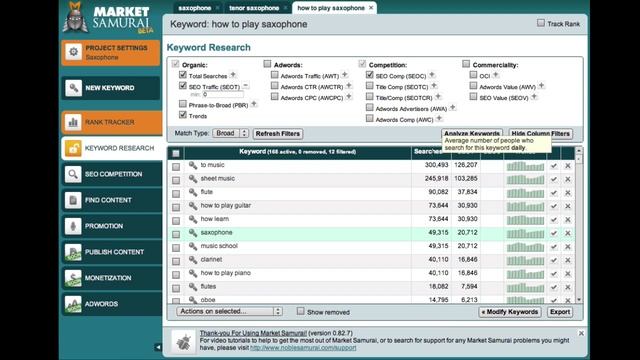Open SEO Competition magnifier icon

point(73,174)
